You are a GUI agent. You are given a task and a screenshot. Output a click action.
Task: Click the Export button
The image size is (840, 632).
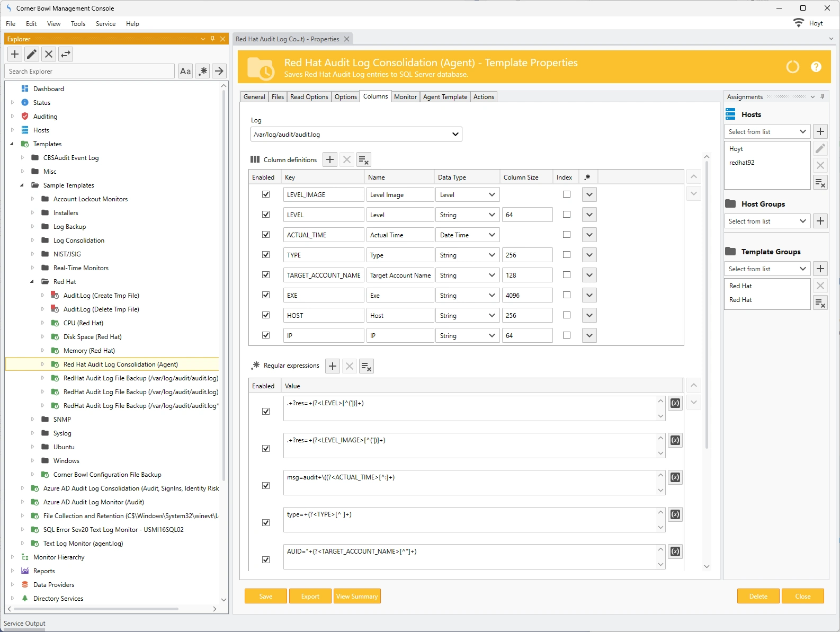(x=310, y=597)
